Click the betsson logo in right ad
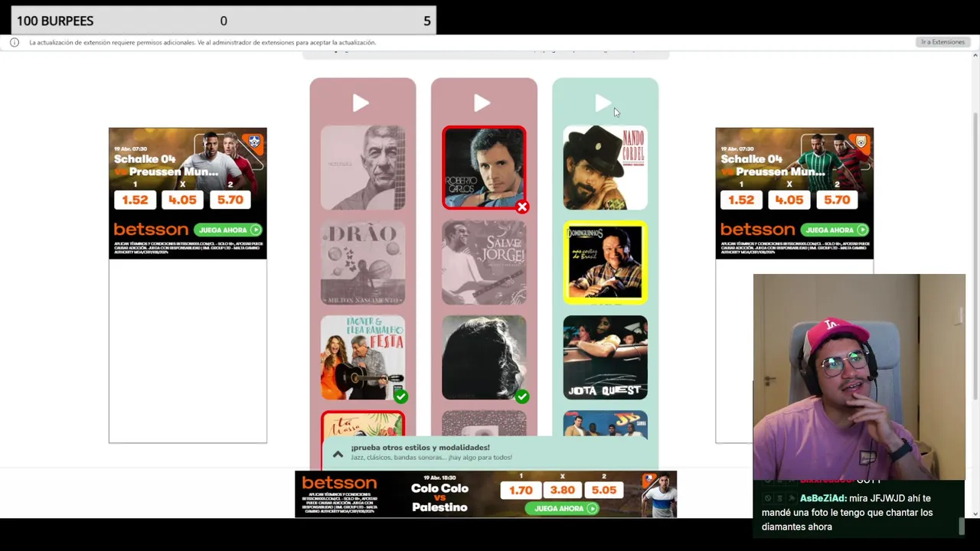 758,230
